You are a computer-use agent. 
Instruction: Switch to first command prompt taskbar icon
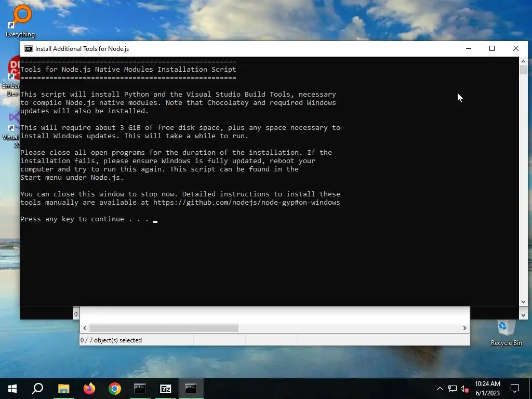140,389
